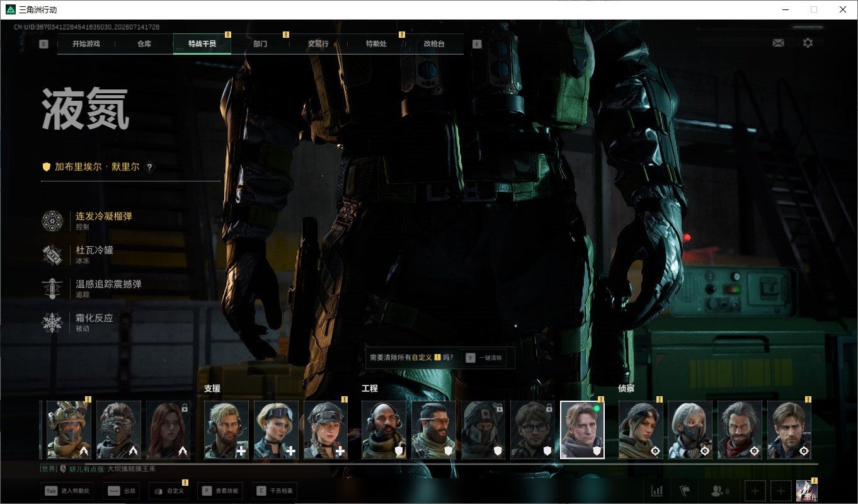Click the 支援 class heading
The height and width of the screenshot is (504, 858).
212,389
